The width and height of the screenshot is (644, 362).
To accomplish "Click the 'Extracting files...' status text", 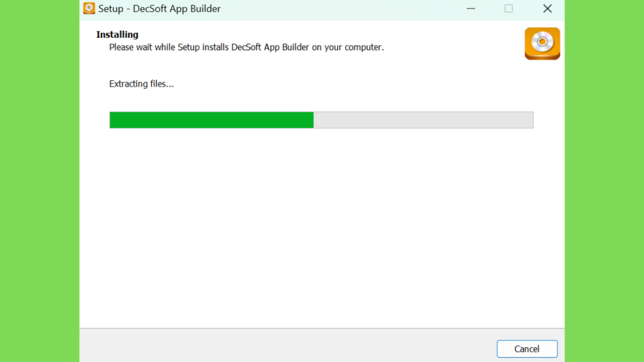I will click(x=142, y=84).
